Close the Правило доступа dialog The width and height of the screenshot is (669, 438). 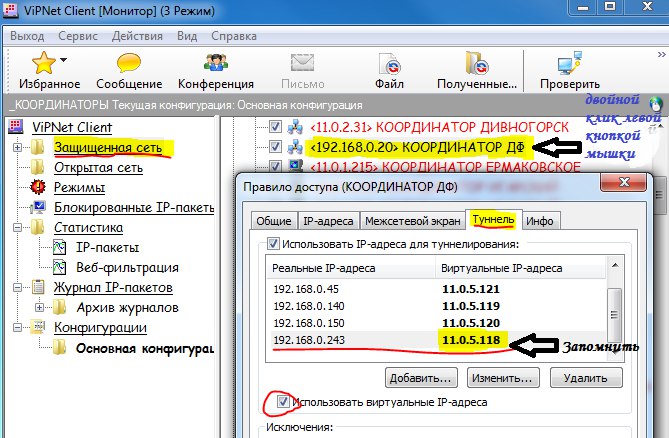[624, 182]
